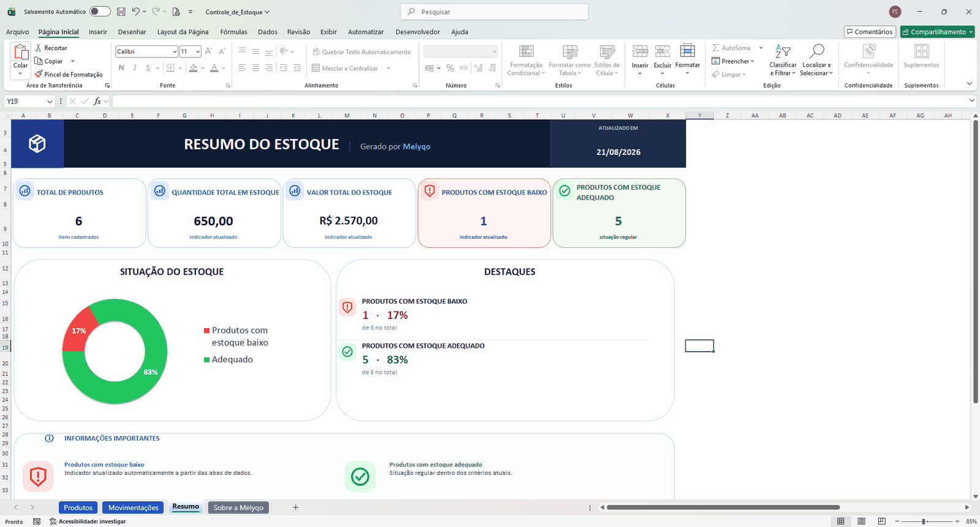Select the Normal view button in status bar
Viewport: 980px width, 527px height.
(841, 521)
